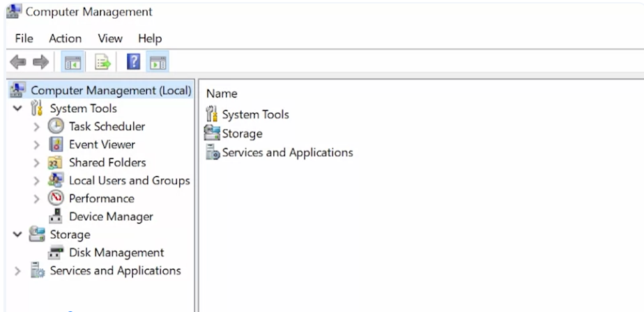Toggle Show/Hide Action Pane toolbar button
The width and height of the screenshot is (644, 312).
[x=158, y=63]
